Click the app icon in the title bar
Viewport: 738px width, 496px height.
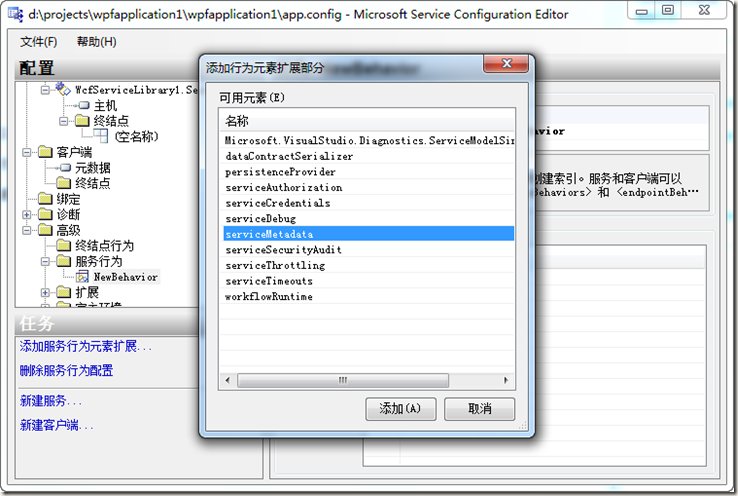tap(16, 14)
